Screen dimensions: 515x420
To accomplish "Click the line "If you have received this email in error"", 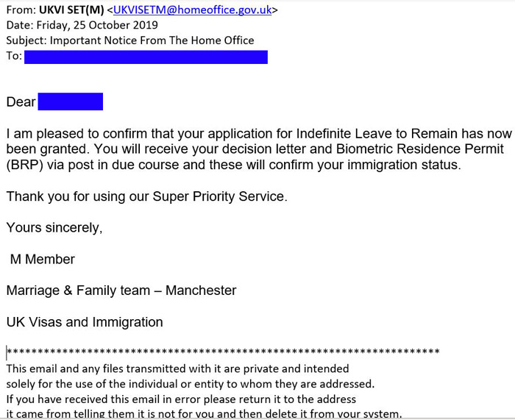I will tap(181, 399).
